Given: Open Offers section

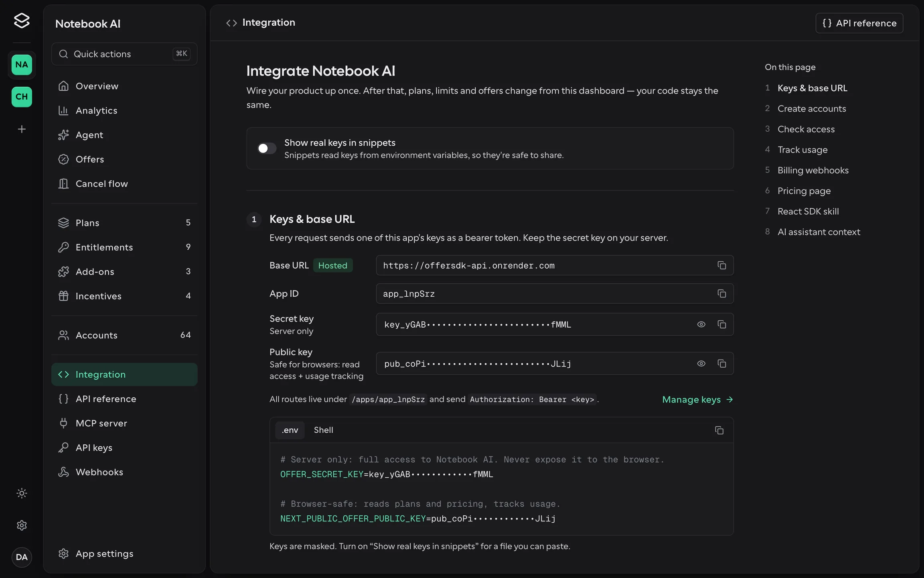Looking at the screenshot, I should 124,159.
